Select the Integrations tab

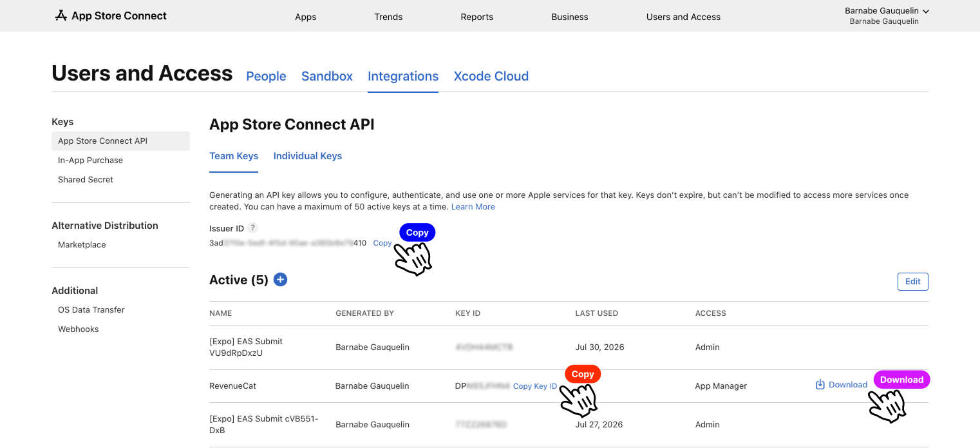403,76
